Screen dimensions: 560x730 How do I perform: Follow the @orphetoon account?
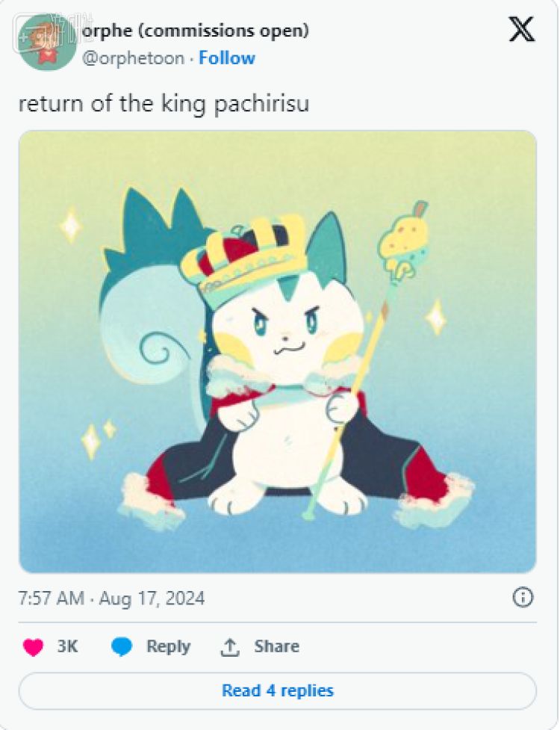pyautogui.click(x=227, y=58)
